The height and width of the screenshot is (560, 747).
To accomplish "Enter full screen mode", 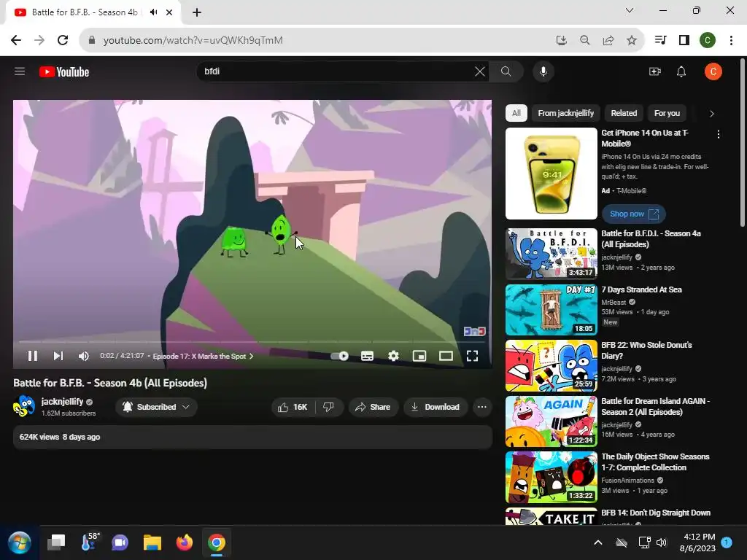I will (472, 356).
